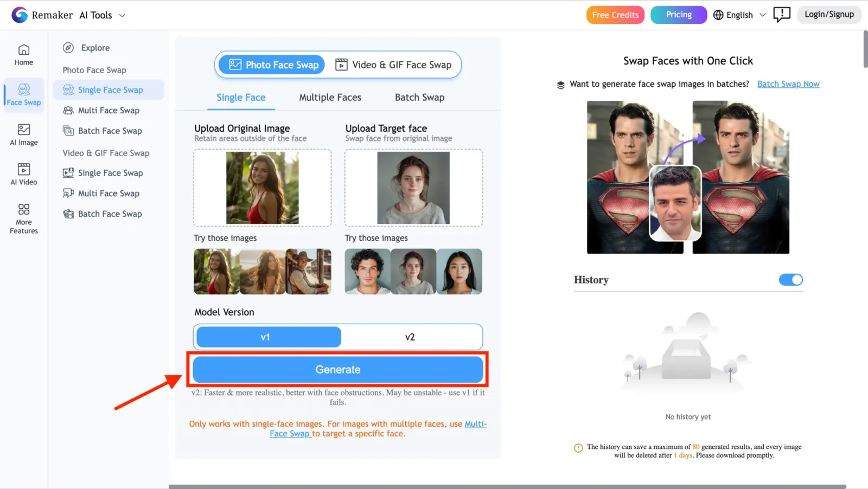
Task: Click the uploaded original image box
Action: click(x=263, y=188)
